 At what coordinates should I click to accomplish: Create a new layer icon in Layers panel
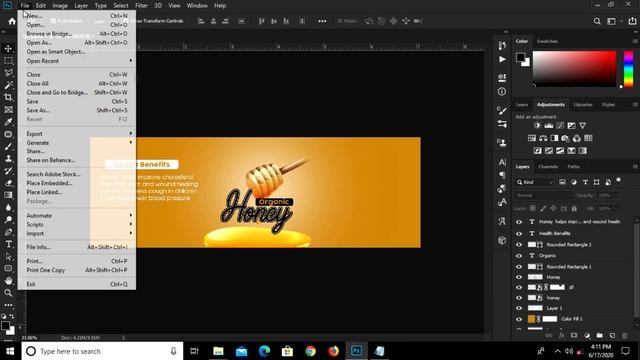(x=612, y=336)
